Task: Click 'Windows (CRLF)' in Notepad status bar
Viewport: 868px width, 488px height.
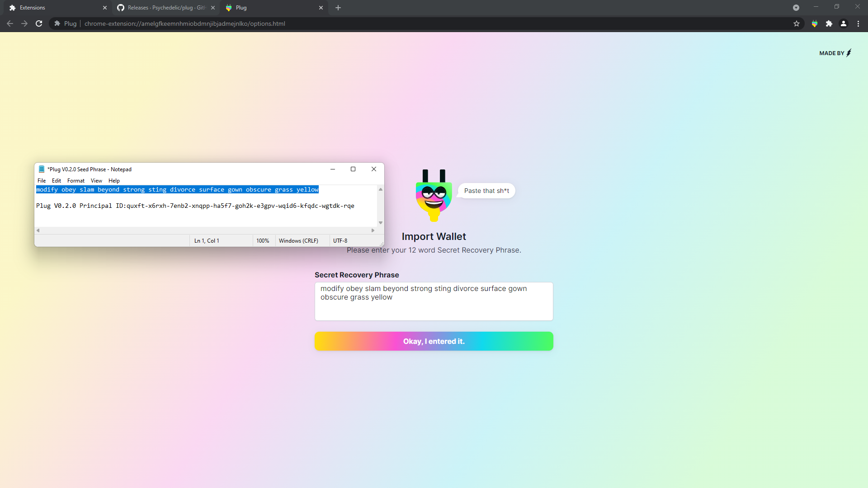Action: coord(298,241)
